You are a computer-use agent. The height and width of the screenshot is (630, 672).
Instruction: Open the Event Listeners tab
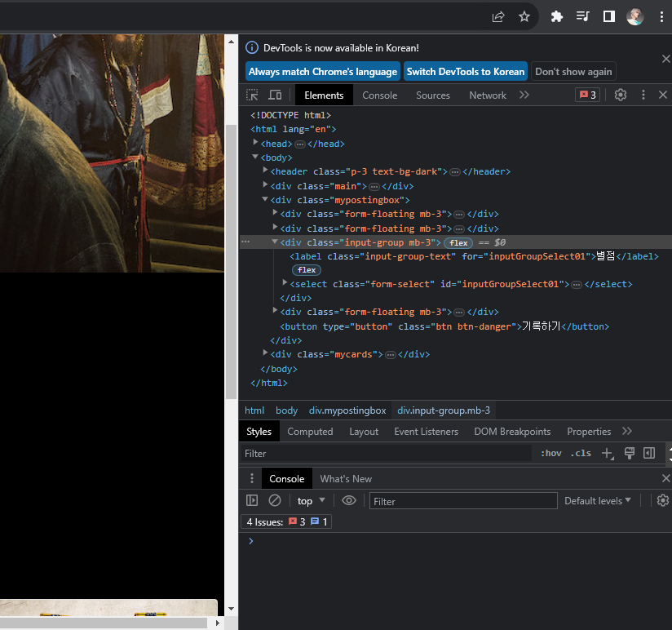coord(426,432)
